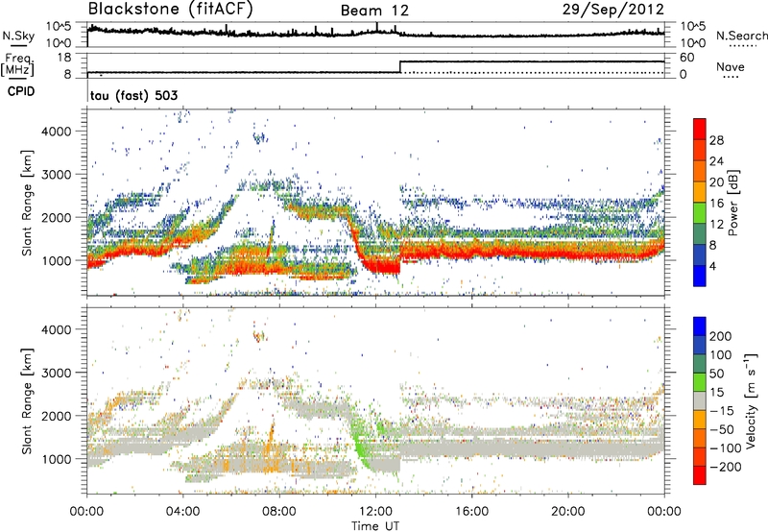Click the 'Velocity [m s-1]' color bar label

tap(751, 401)
